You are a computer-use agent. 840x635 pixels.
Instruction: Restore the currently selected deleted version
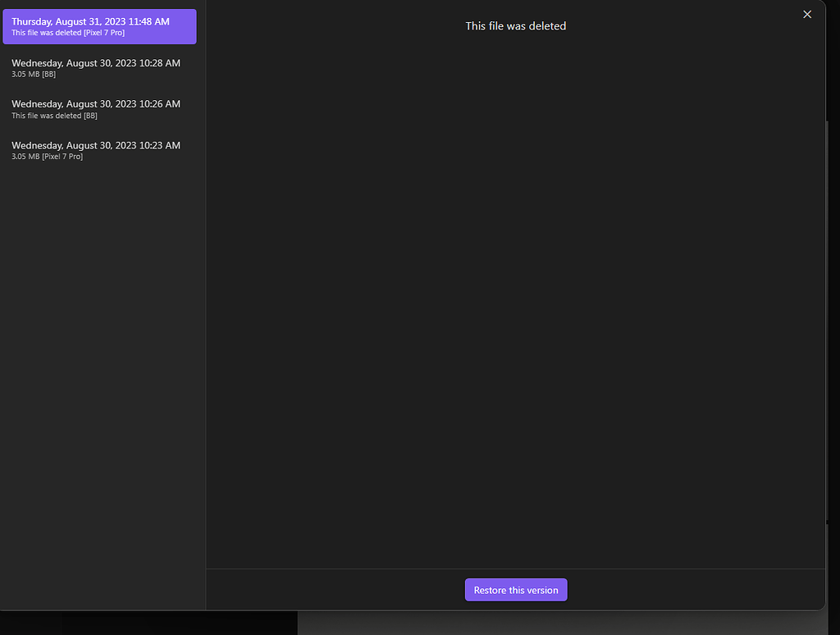coord(515,590)
